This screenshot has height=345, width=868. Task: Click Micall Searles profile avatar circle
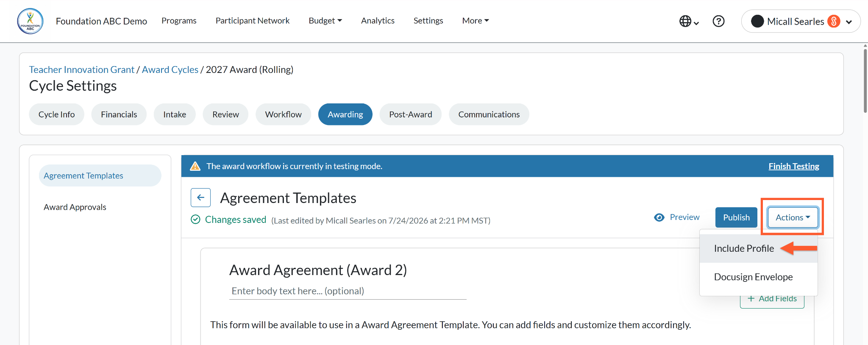pos(757,21)
